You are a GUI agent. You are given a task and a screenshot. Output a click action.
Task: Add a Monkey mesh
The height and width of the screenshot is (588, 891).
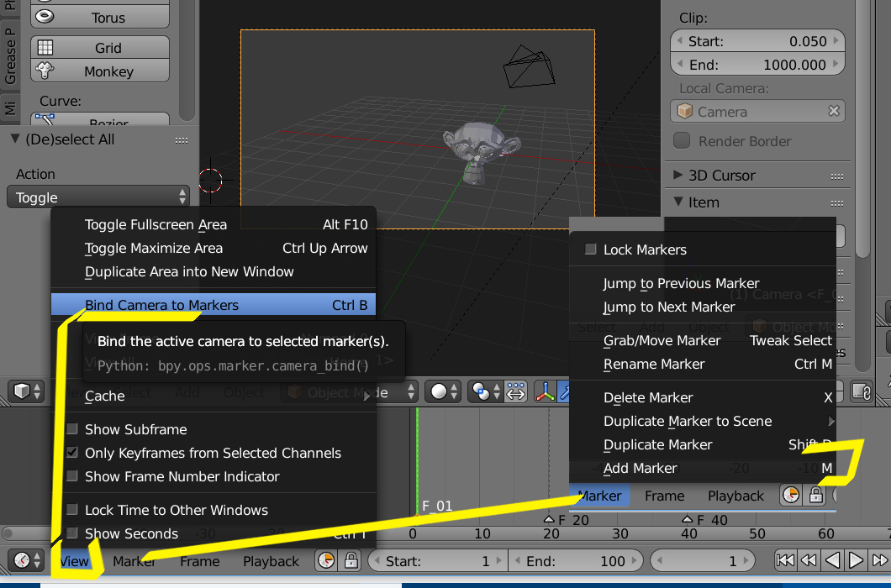click(100, 71)
